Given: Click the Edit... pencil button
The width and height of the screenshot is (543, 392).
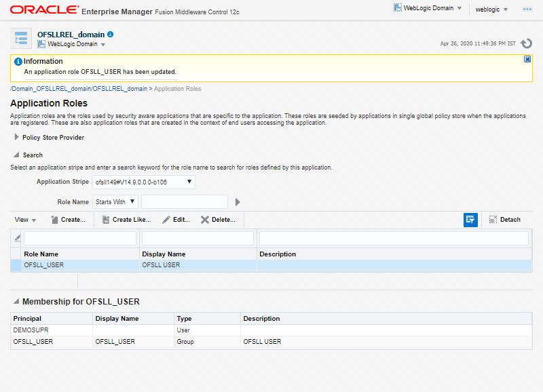Looking at the screenshot, I should click(x=176, y=219).
